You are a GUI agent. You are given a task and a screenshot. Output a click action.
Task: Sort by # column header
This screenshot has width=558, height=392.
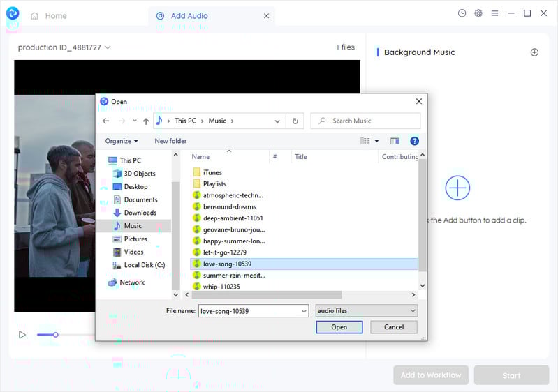[x=274, y=156]
